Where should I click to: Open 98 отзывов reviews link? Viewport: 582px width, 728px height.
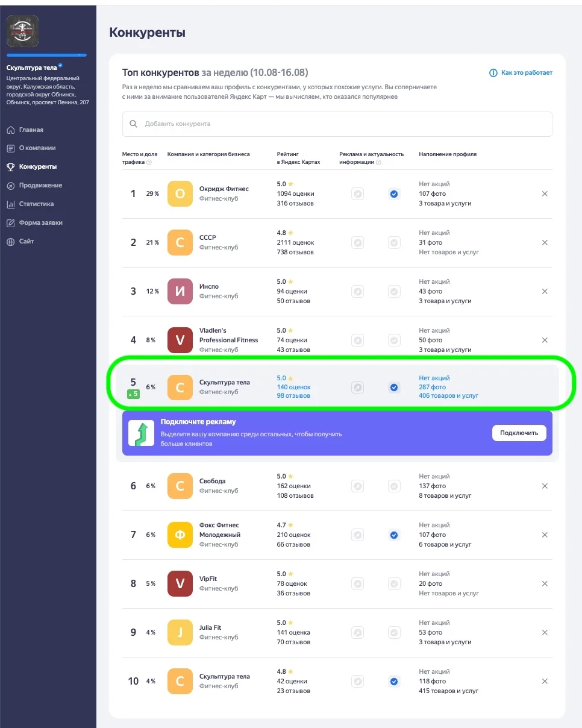pyautogui.click(x=293, y=396)
